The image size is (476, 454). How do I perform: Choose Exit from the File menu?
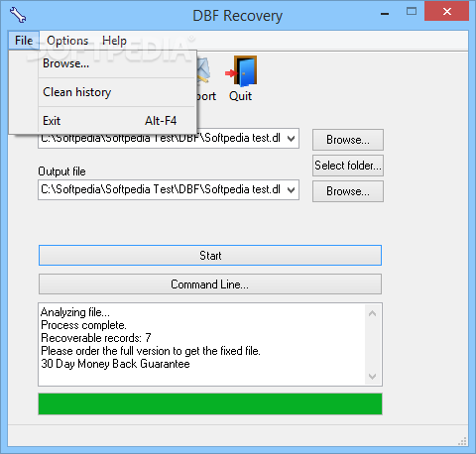click(x=102, y=121)
